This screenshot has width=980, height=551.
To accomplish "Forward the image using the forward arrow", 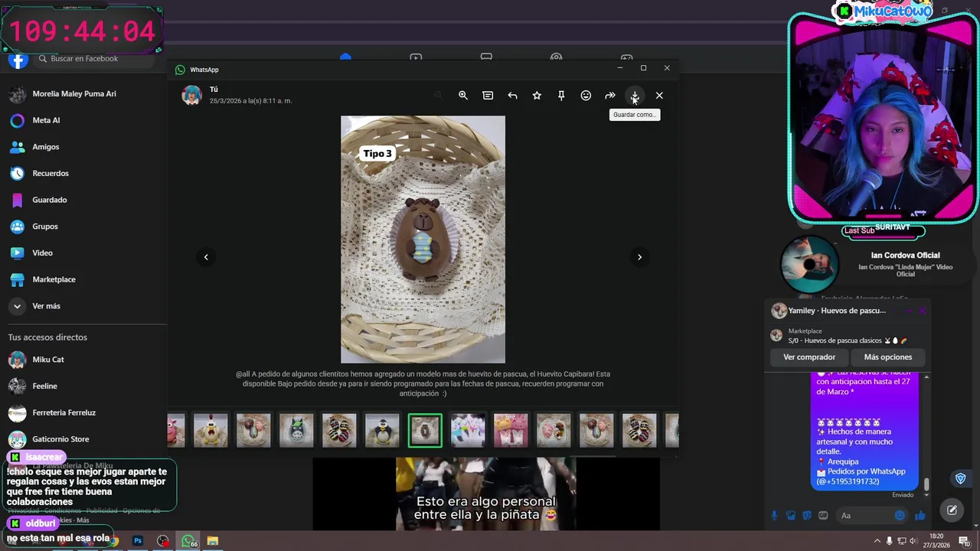I will [x=610, y=96].
